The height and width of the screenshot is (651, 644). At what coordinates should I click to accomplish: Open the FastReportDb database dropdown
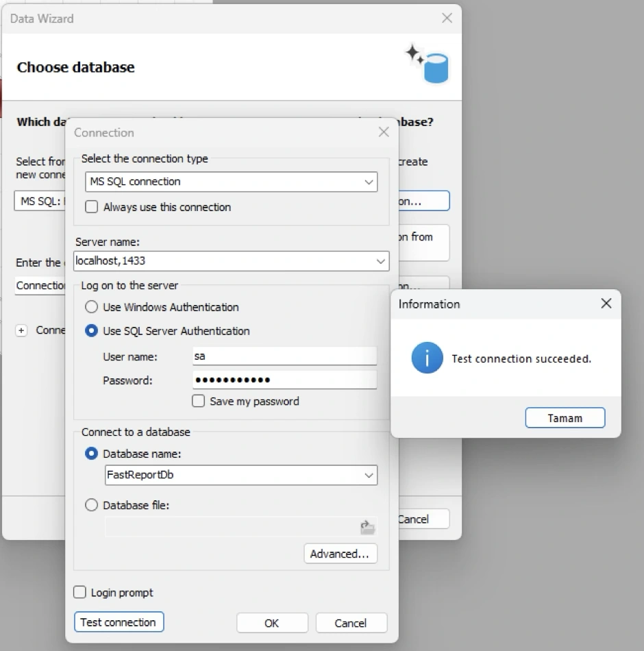pos(367,476)
